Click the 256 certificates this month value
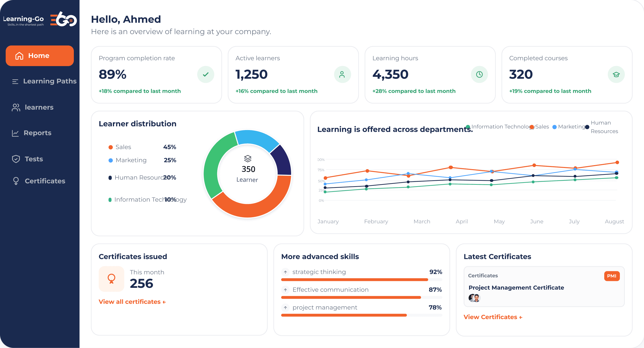Screen dimensions: 644x348 pos(141,284)
